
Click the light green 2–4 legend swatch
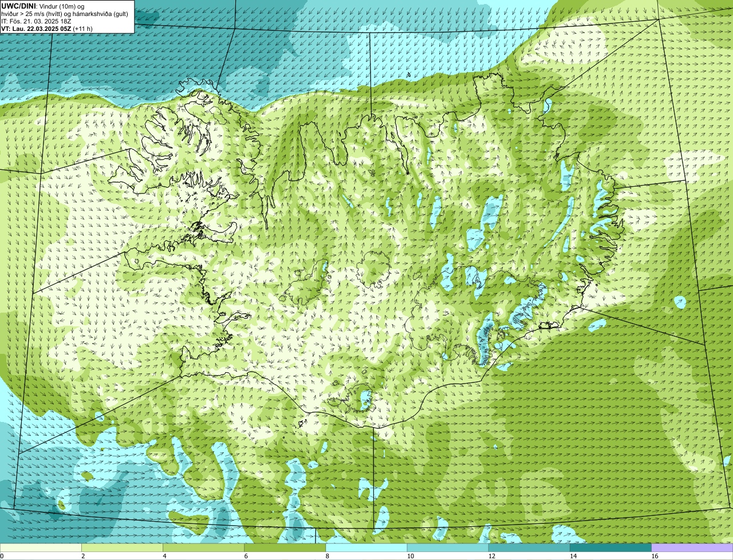(x=122, y=548)
